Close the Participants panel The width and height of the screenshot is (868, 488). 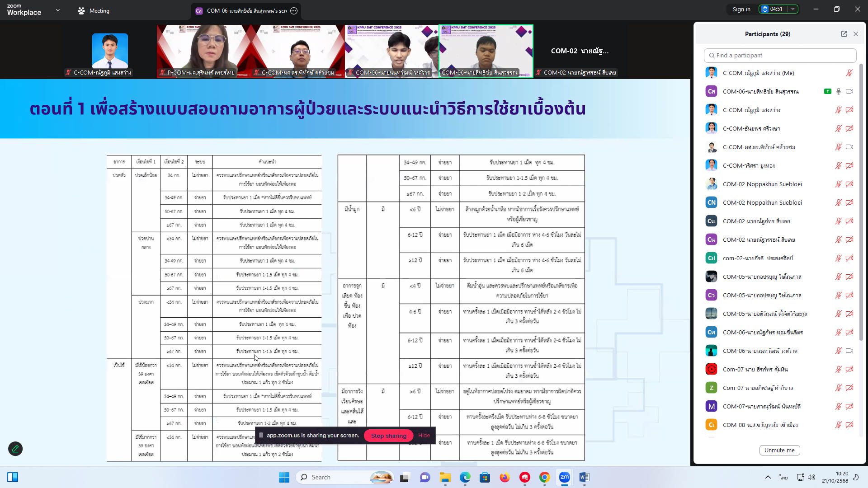[x=856, y=34]
